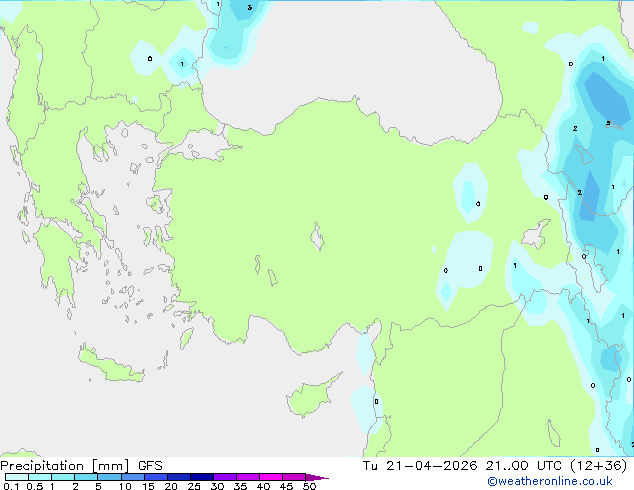The height and width of the screenshot is (490, 634).
Task: Click the 40–45 mm legend swatch
Action: (271, 477)
